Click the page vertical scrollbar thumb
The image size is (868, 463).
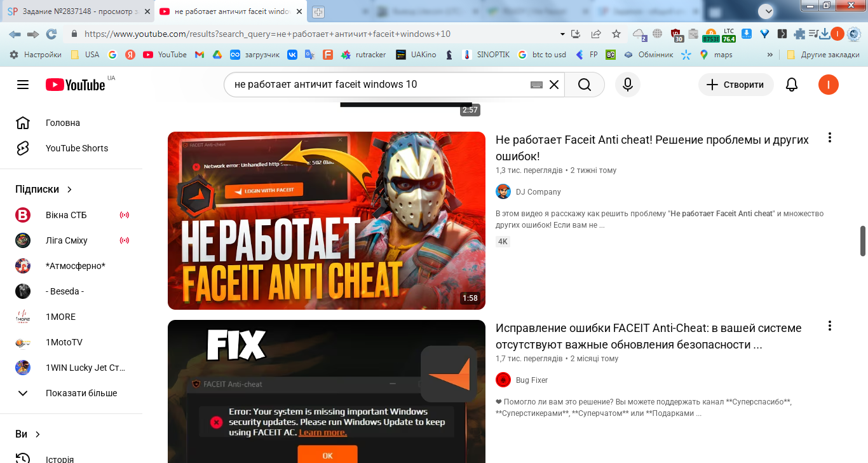(863, 240)
